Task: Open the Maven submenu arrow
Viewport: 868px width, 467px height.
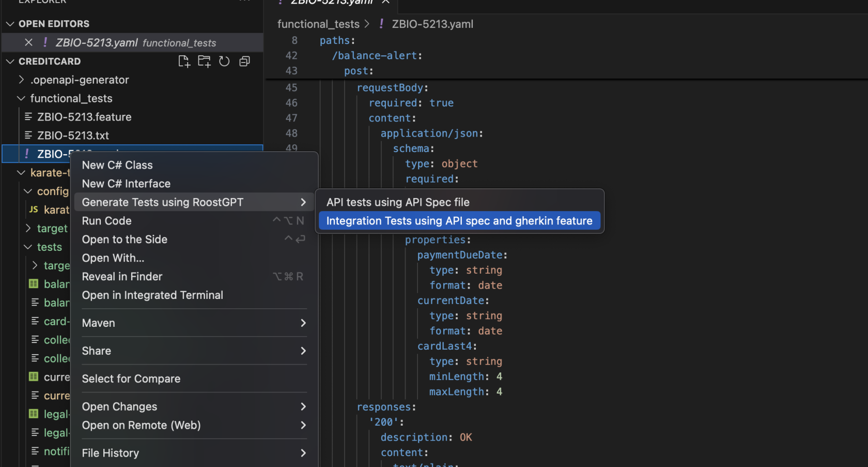Action: tap(303, 323)
